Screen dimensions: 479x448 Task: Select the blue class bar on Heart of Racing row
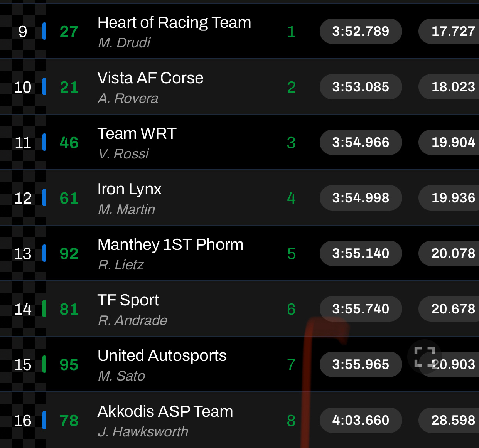click(44, 31)
